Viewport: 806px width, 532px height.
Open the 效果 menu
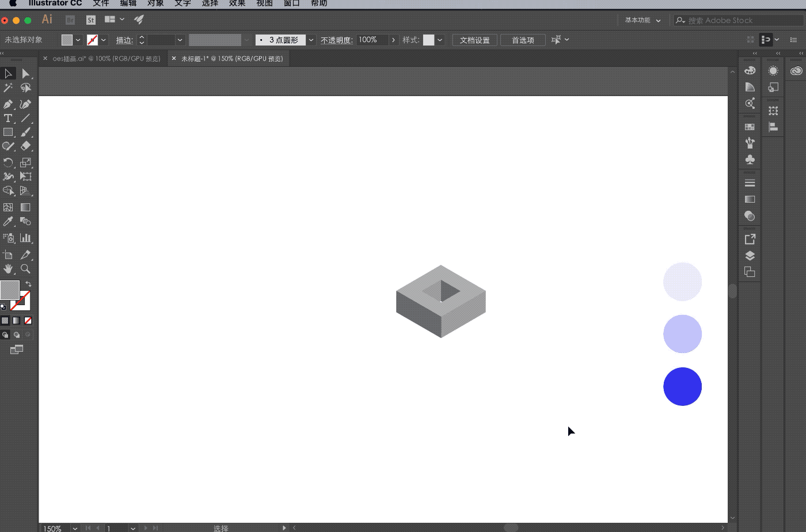click(237, 3)
